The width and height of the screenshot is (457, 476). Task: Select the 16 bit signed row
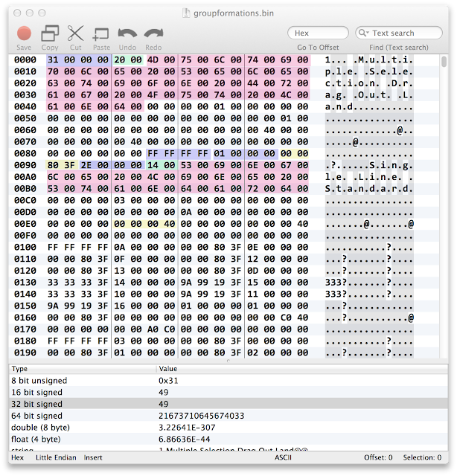[x=228, y=392]
